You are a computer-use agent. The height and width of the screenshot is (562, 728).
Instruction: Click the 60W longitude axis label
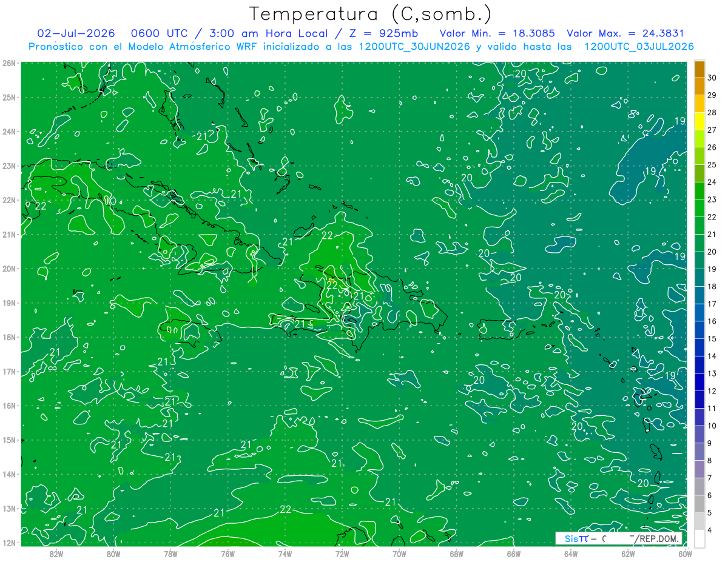[686, 554]
